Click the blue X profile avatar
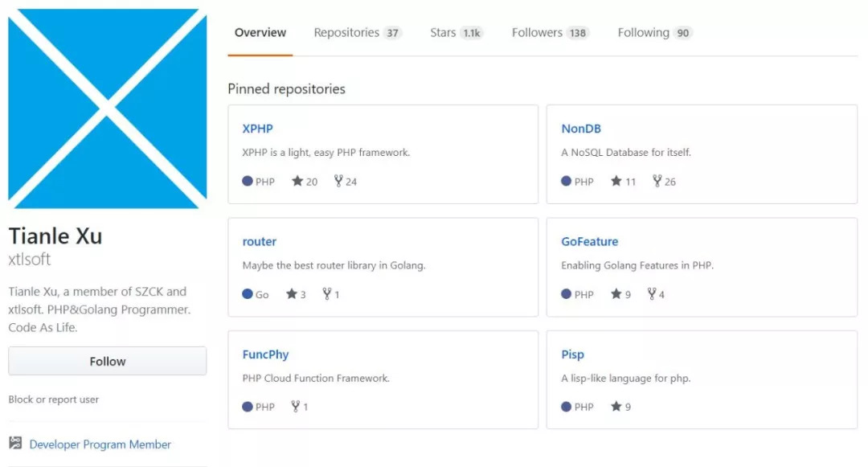 (108, 109)
